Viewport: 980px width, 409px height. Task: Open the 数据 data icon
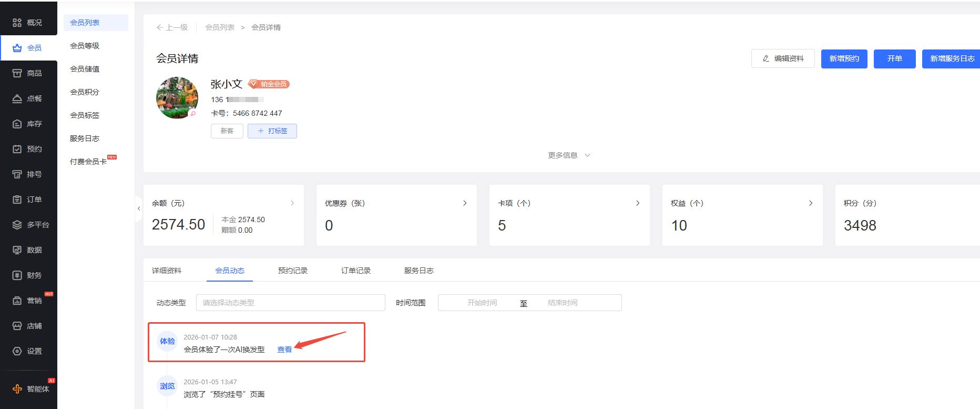point(17,250)
